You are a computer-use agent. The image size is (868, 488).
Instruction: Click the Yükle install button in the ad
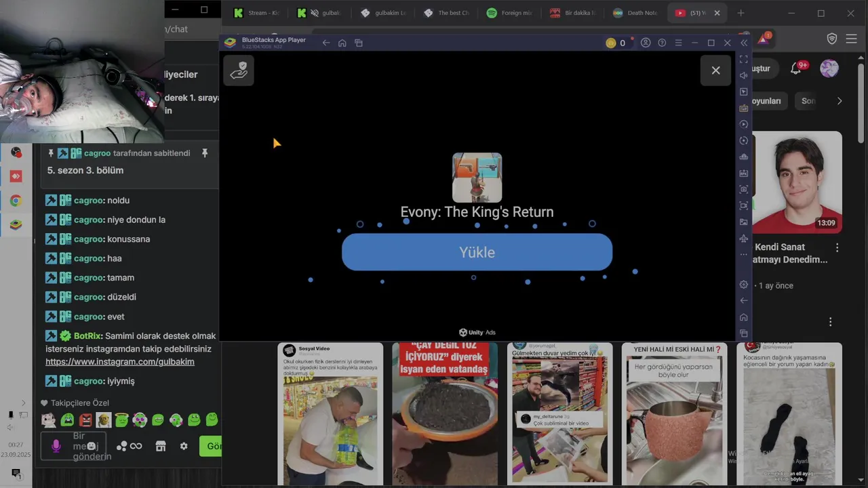pos(477,252)
